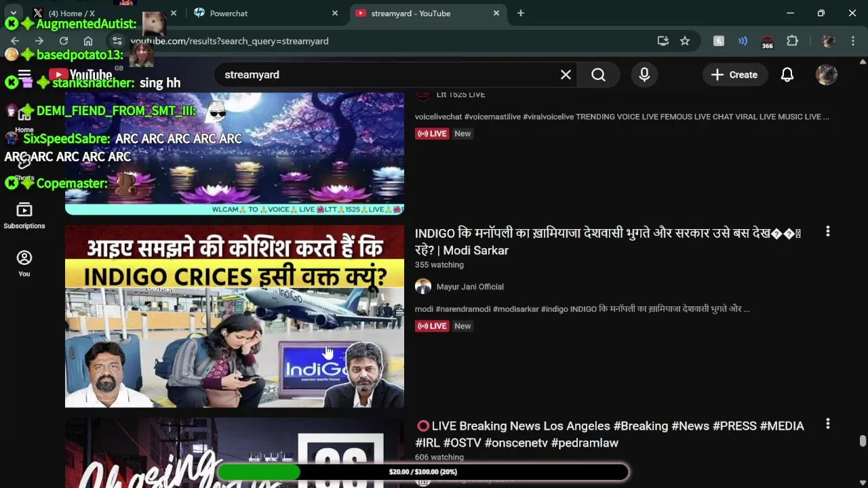Minimize the browser window
Viewport: 868px width, 488px height.
[790, 13]
